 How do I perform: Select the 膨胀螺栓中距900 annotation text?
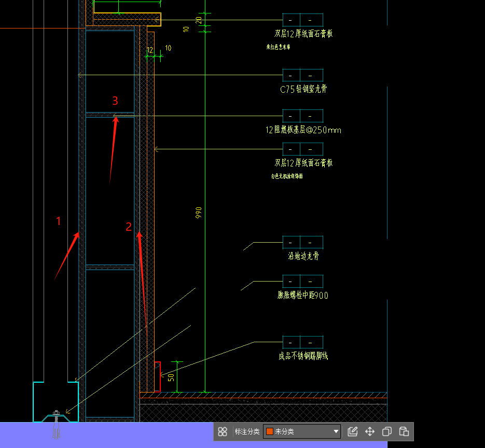[x=303, y=295]
